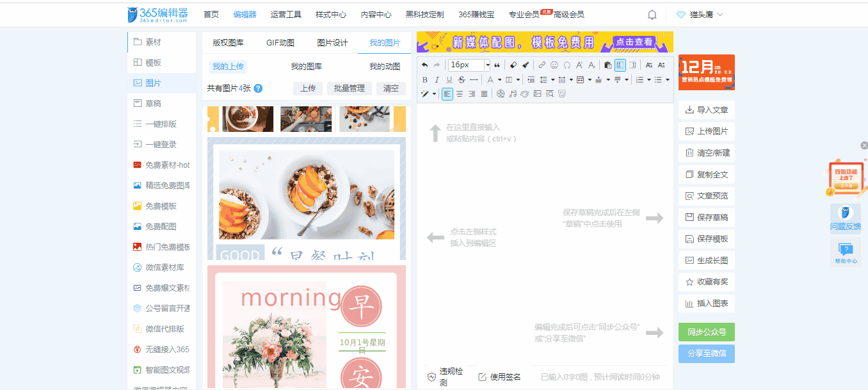The height and width of the screenshot is (390, 868).
Task: Open notifications bell icon
Action: tap(652, 14)
